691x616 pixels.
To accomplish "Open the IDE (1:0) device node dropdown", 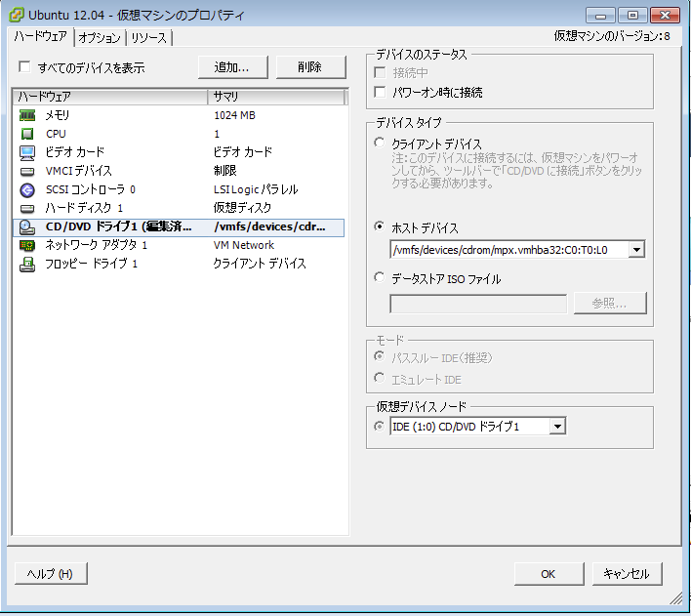I will (557, 427).
